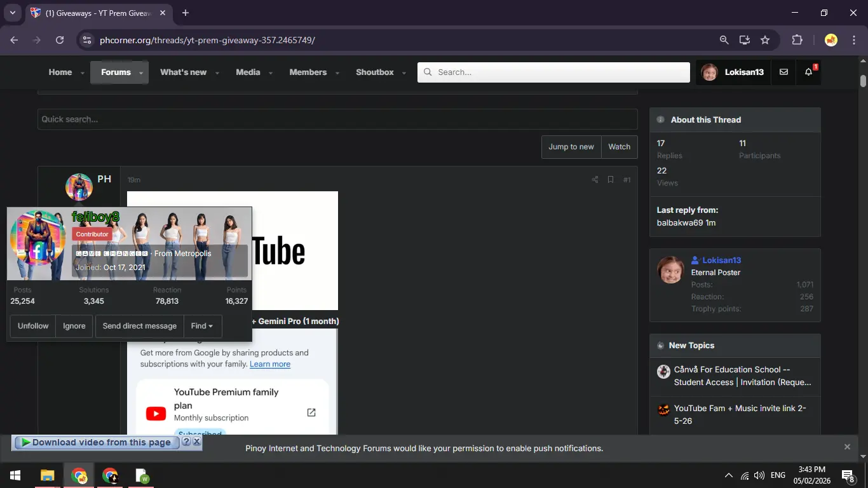Screen dimensions: 868x488
Task: Expand the Members nav dropdown arrow
Action: (337, 73)
